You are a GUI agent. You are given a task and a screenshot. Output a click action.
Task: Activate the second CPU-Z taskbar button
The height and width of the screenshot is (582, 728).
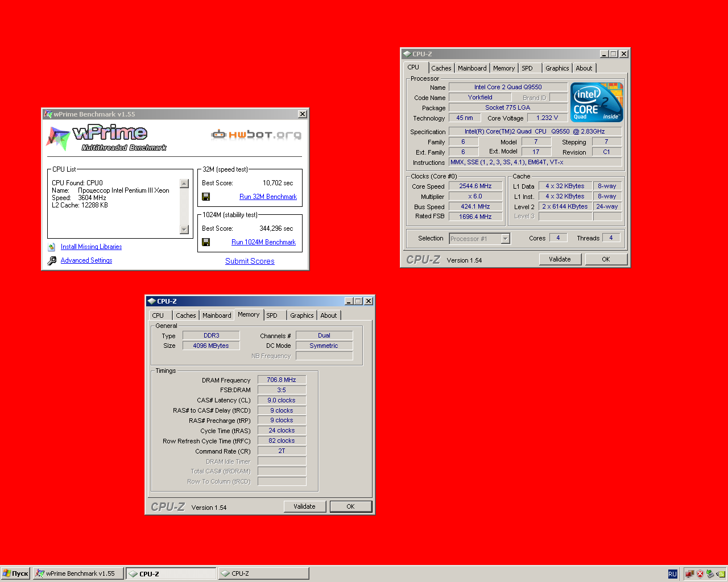point(263,573)
